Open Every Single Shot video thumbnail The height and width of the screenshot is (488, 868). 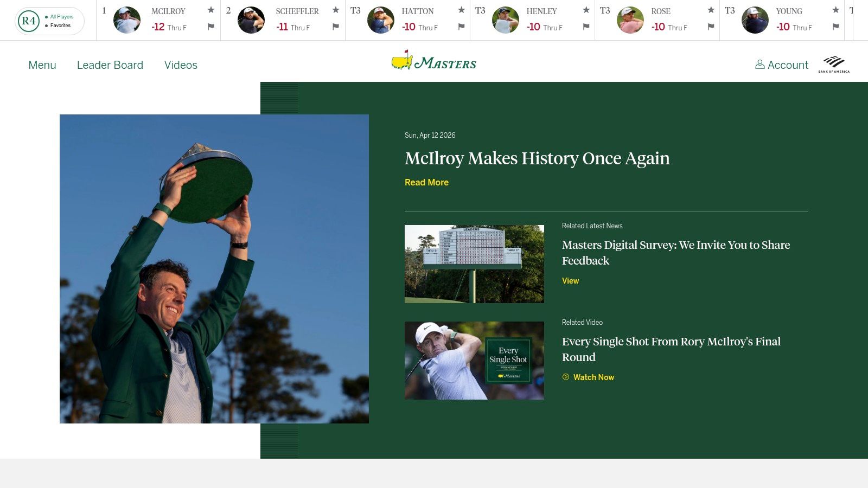click(x=474, y=361)
